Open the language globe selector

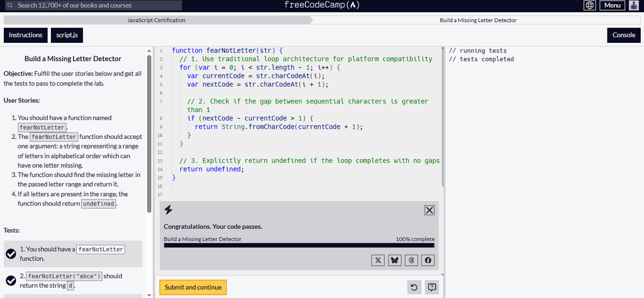pyautogui.click(x=589, y=5)
